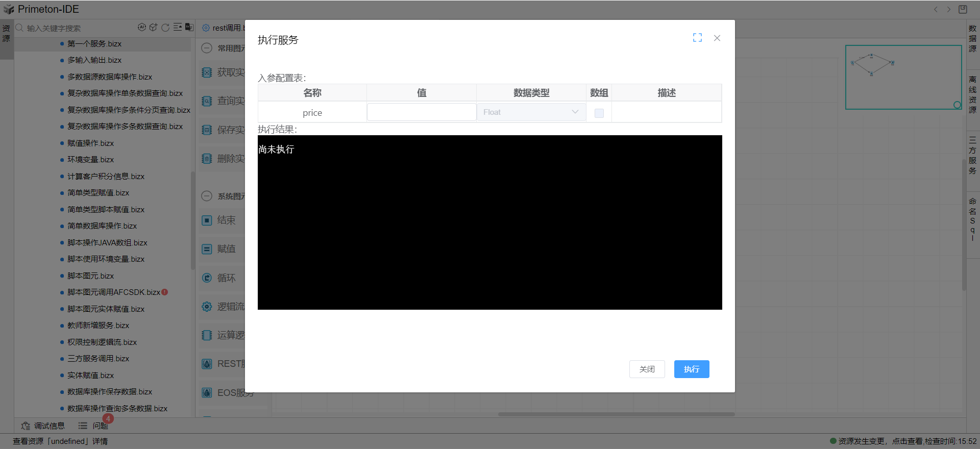The width and height of the screenshot is (980, 449).
Task: Toggle the array checkbox for price
Action: (599, 113)
